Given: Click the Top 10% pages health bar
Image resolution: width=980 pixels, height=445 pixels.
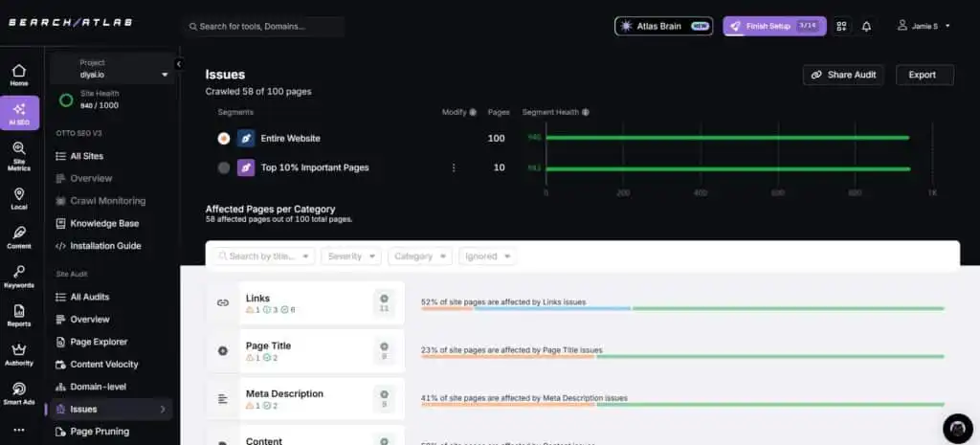Looking at the screenshot, I should pos(728,168).
